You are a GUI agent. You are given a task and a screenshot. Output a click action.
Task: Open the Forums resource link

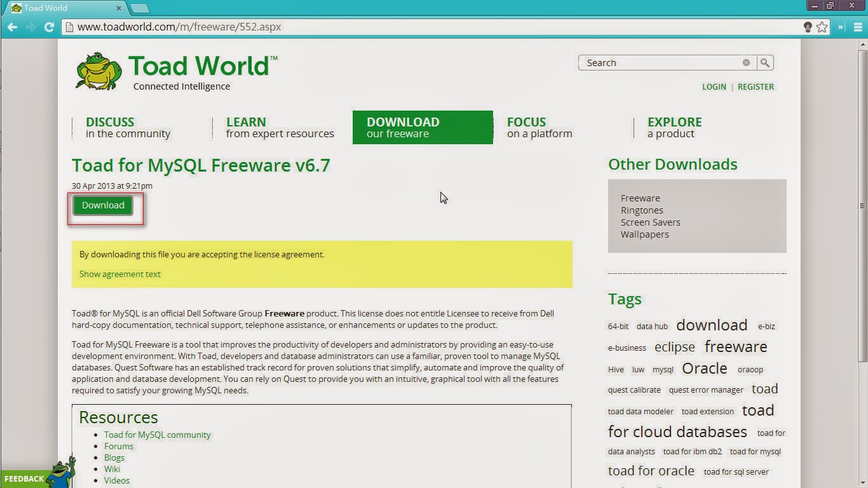click(x=119, y=447)
